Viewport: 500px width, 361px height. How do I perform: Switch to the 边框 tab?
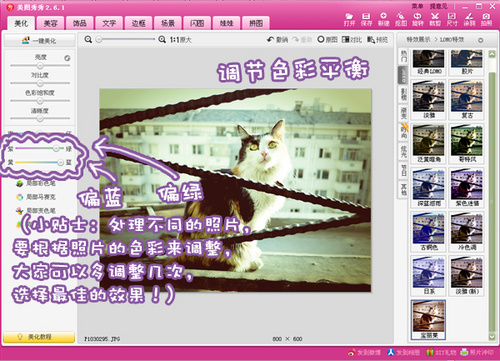pyautogui.click(x=139, y=23)
